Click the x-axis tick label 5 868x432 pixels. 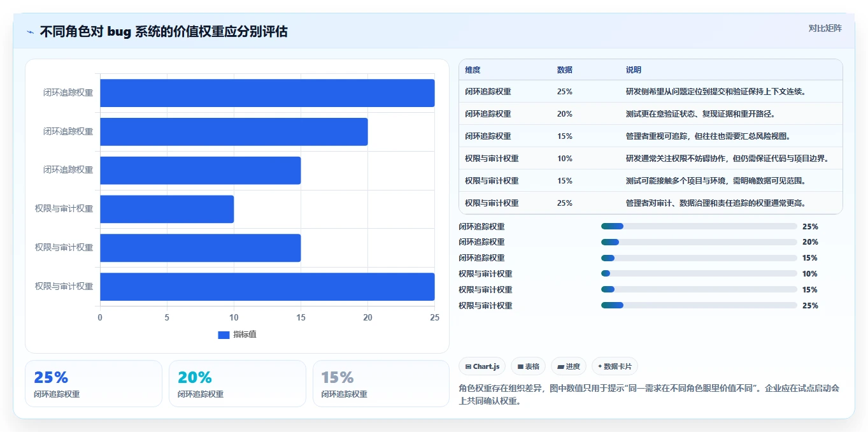pyautogui.click(x=167, y=317)
